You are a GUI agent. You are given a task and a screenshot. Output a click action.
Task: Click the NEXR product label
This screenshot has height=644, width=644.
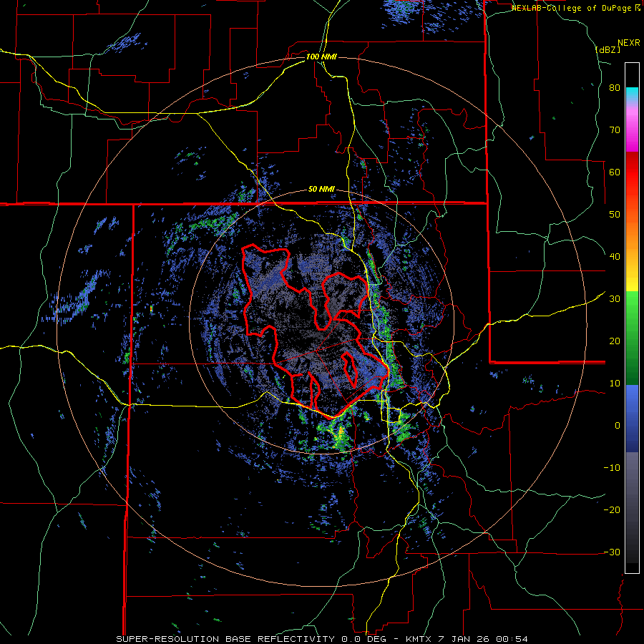629,43
